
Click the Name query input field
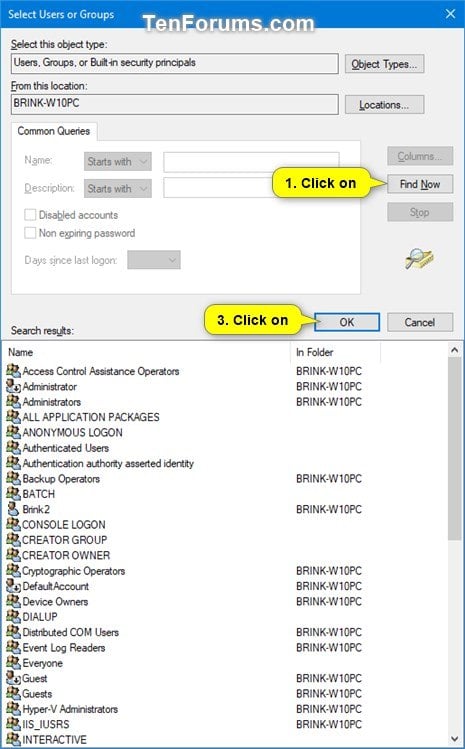pyautogui.click(x=251, y=162)
